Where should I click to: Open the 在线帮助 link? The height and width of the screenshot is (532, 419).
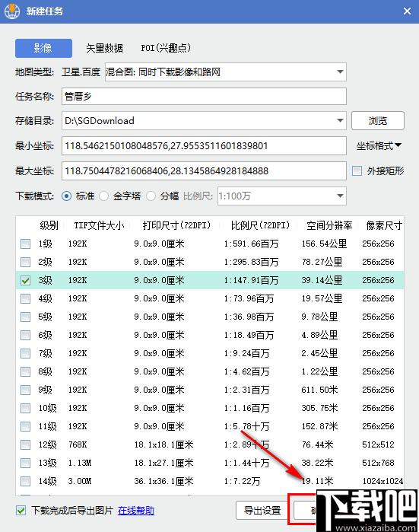click(x=136, y=510)
